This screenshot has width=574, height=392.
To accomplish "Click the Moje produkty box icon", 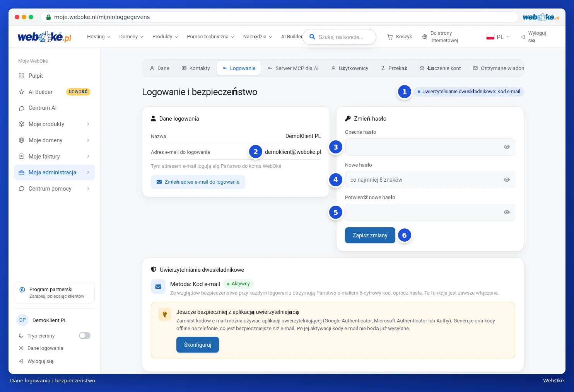I will coord(21,124).
